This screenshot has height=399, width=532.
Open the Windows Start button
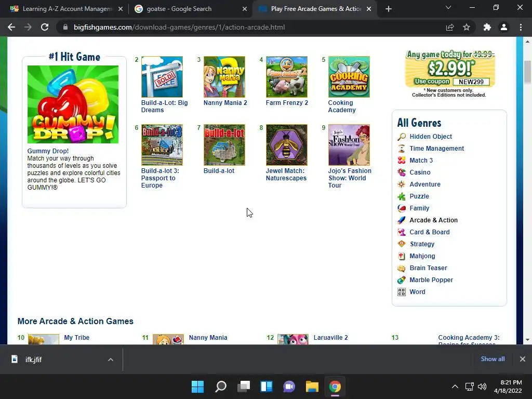tap(198, 387)
